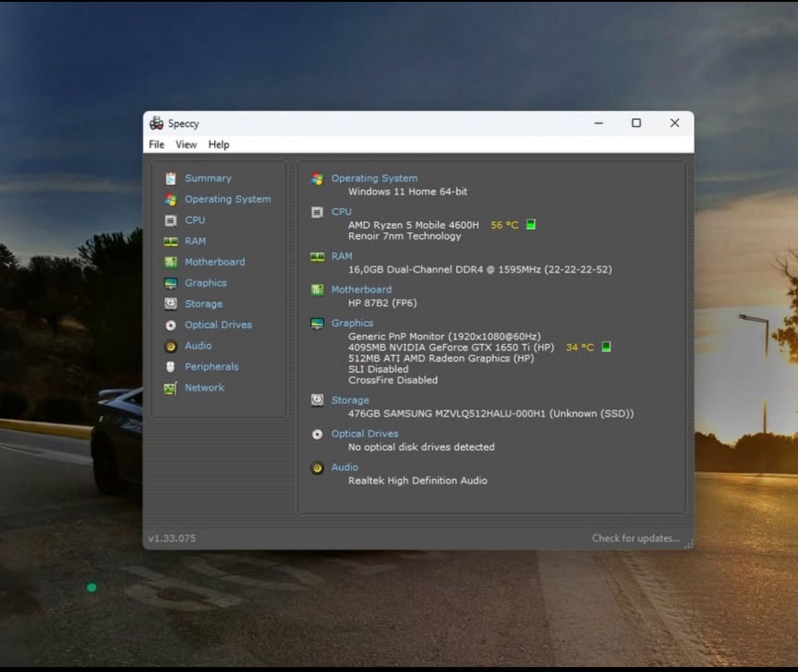Click the CPU heading link in summary
The width and height of the screenshot is (798, 672).
(x=341, y=212)
